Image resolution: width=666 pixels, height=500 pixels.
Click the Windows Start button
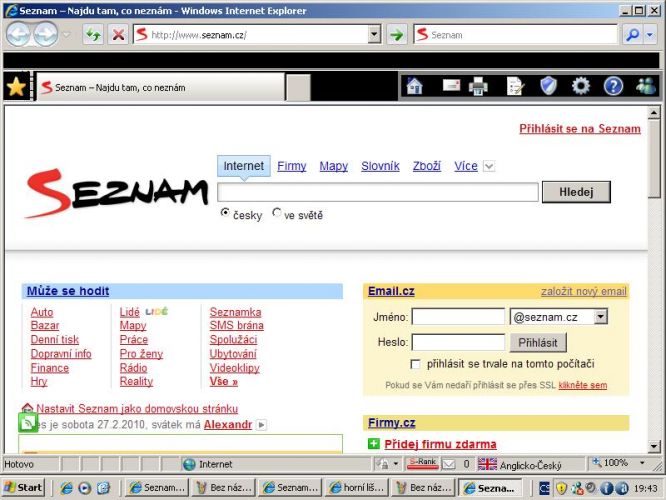(24, 488)
